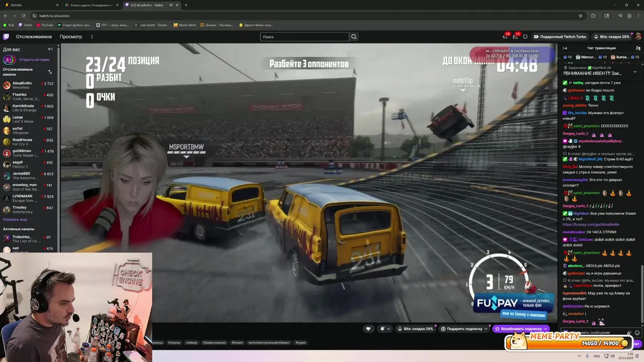This screenshot has width=644, height=362.
Task: Click Bits скидка 29% below the video
Action: [x=416, y=329]
